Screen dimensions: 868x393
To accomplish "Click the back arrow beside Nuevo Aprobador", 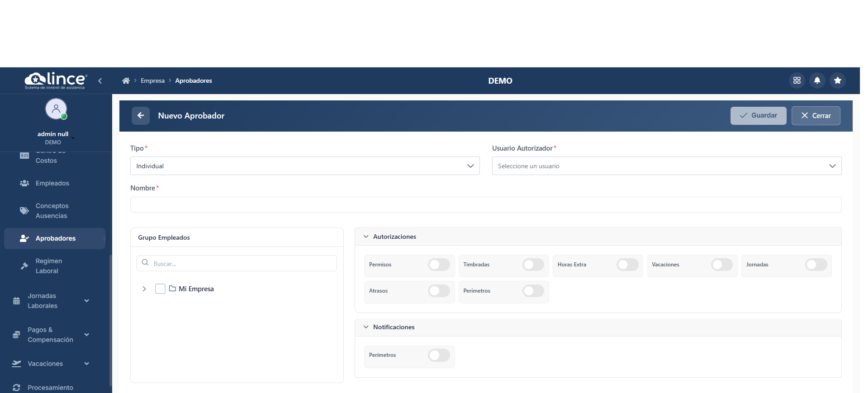I will [141, 116].
